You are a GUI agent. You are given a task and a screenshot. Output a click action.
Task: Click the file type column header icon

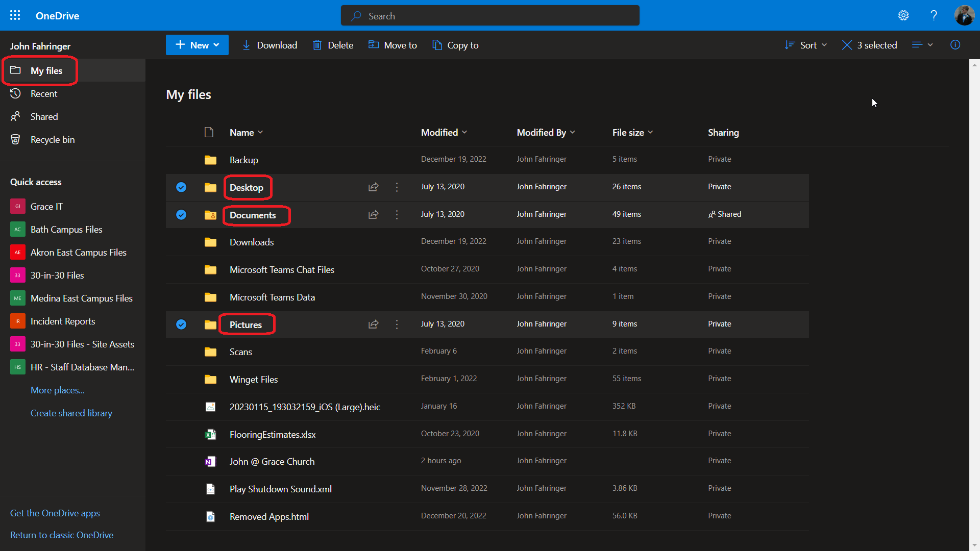coord(209,132)
